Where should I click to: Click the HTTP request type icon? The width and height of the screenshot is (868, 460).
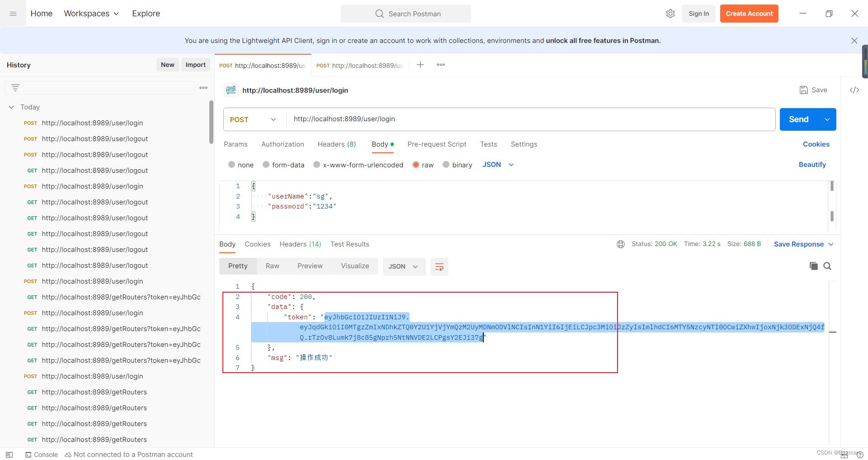[x=231, y=90]
